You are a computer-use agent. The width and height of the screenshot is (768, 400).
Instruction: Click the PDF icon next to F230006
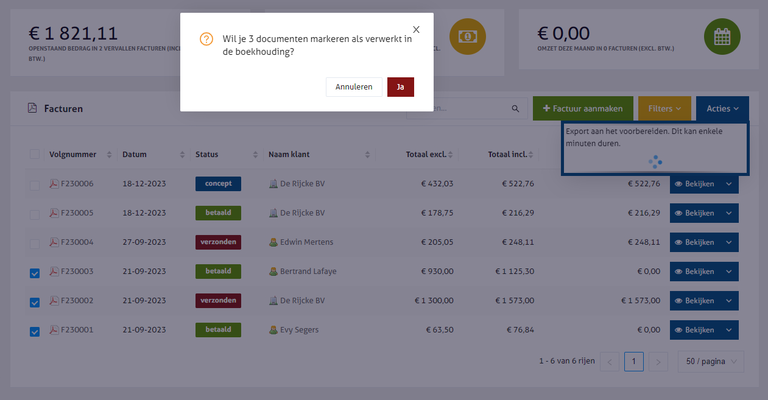55,184
